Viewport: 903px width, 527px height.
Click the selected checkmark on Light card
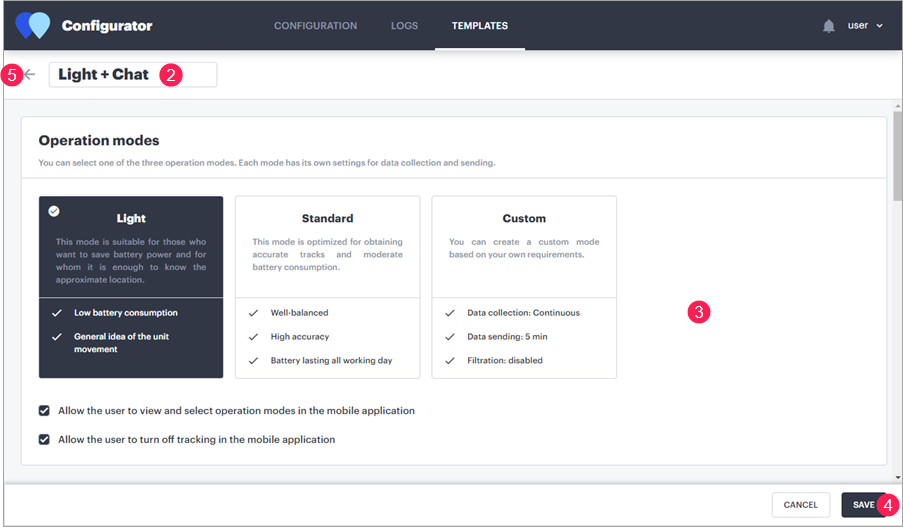pyautogui.click(x=54, y=211)
